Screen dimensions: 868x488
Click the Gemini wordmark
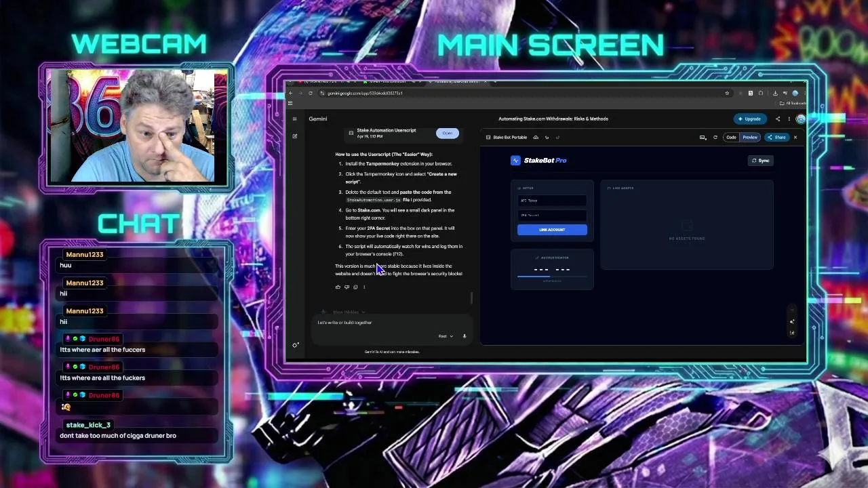(x=318, y=119)
